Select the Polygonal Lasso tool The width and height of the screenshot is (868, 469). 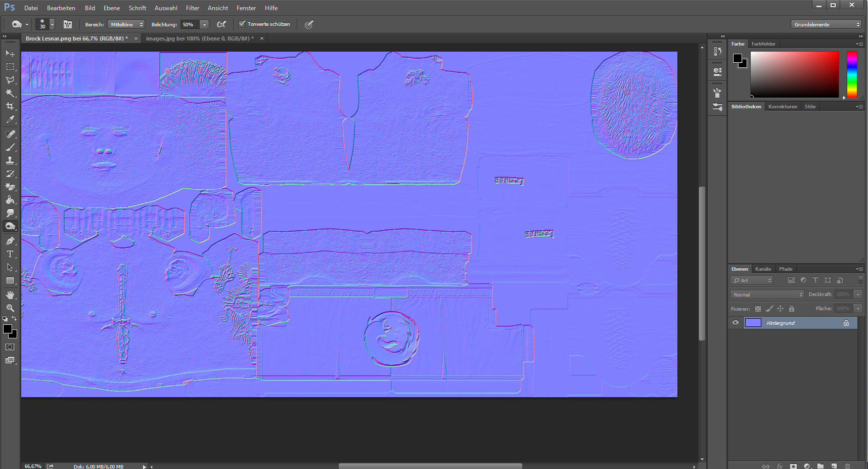(x=10, y=80)
